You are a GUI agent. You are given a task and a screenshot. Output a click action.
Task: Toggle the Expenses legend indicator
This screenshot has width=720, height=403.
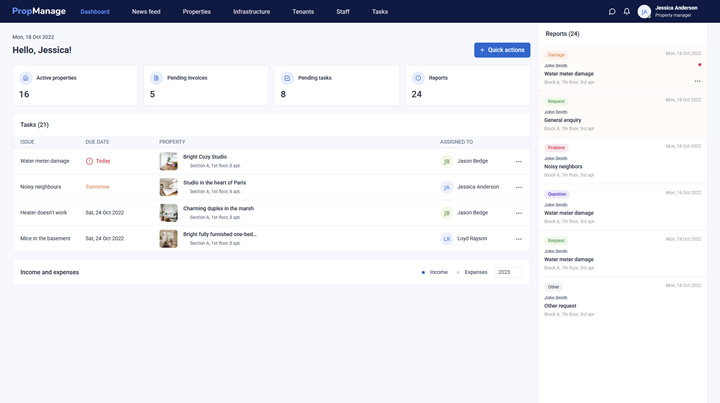click(x=458, y=272)
